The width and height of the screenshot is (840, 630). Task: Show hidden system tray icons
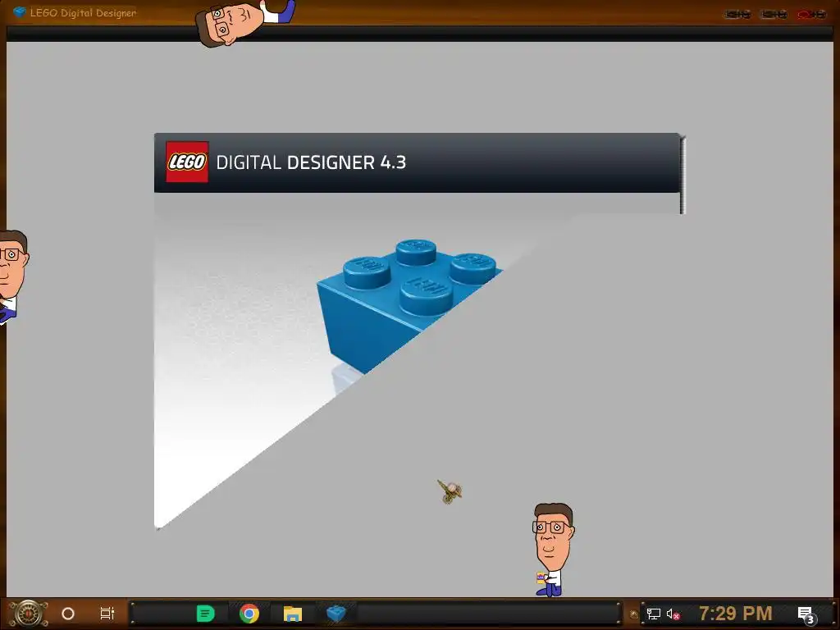[x=634, y=614]
